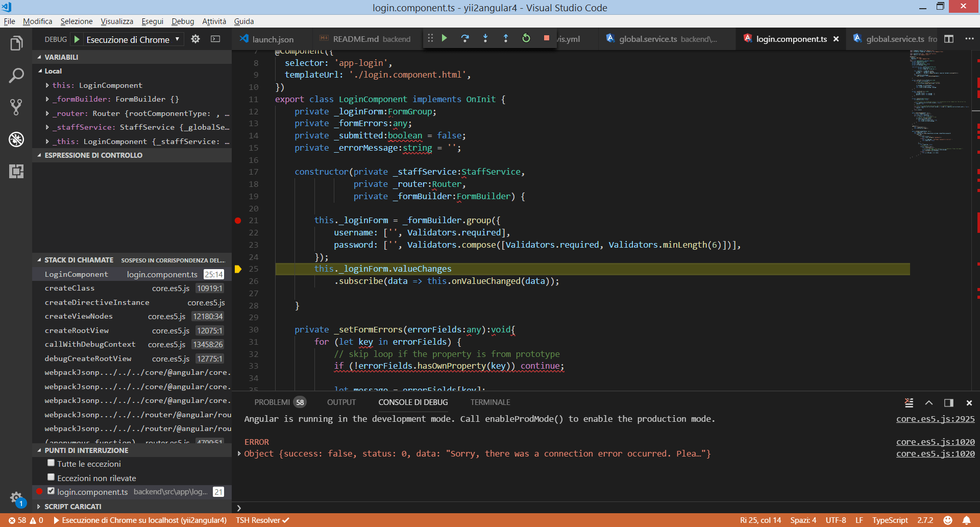Screen dimensions: 980x527
Task: Enable 'Eccezioni non rilevate' checkbox
Action: 51,477
